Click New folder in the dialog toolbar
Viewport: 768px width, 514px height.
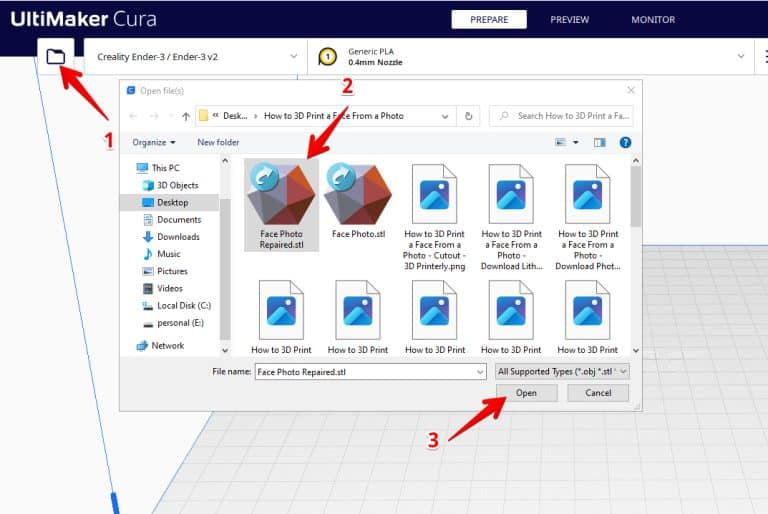click(x=218, y=143)
